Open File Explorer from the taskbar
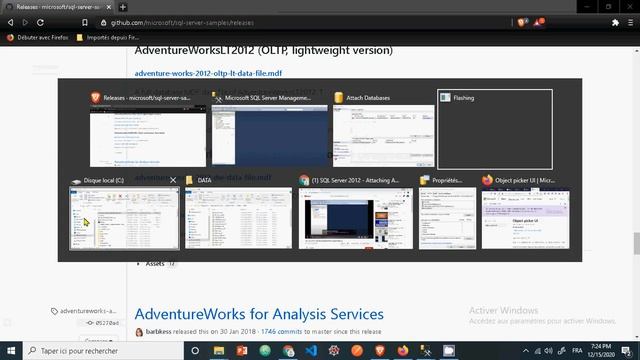This screenshot has height=360, width=640. point(219,351)
